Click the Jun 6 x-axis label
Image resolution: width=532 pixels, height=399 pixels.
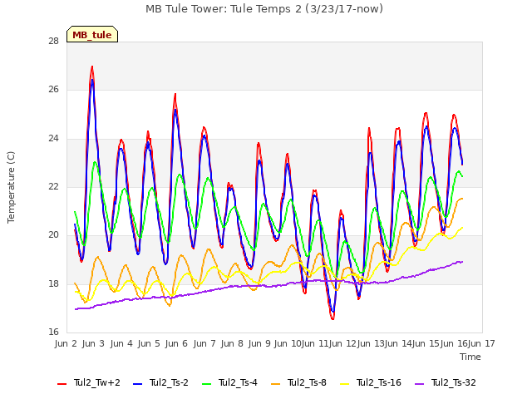click(176, 343)
